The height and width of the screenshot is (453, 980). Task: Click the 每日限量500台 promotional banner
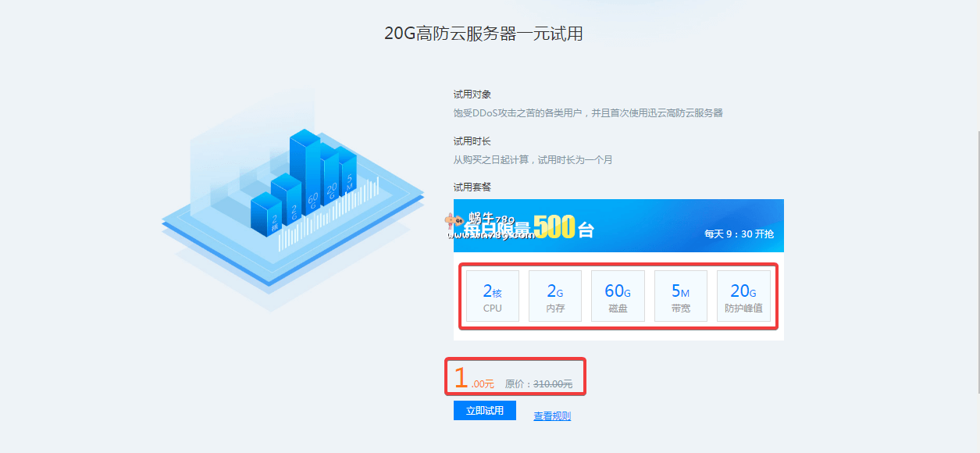tap(618, 226)
